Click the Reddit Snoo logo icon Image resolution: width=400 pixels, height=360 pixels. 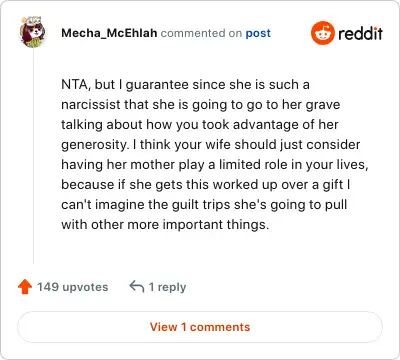coord(322,33)
